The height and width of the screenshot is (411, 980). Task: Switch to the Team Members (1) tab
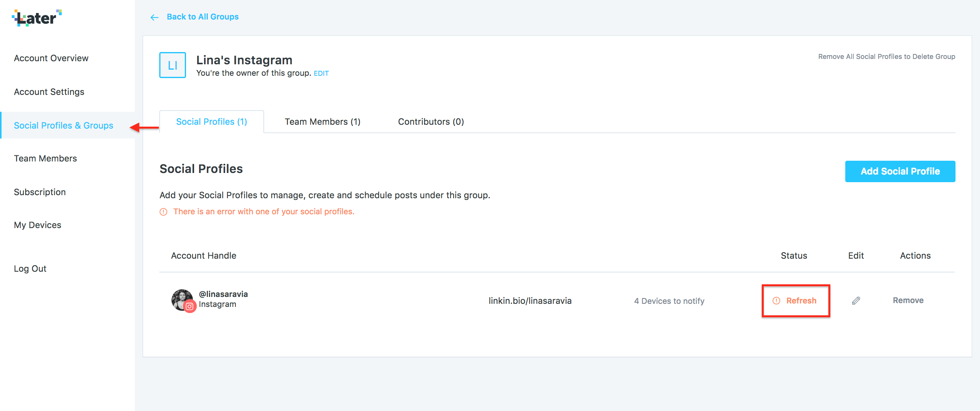click(322, 122)
